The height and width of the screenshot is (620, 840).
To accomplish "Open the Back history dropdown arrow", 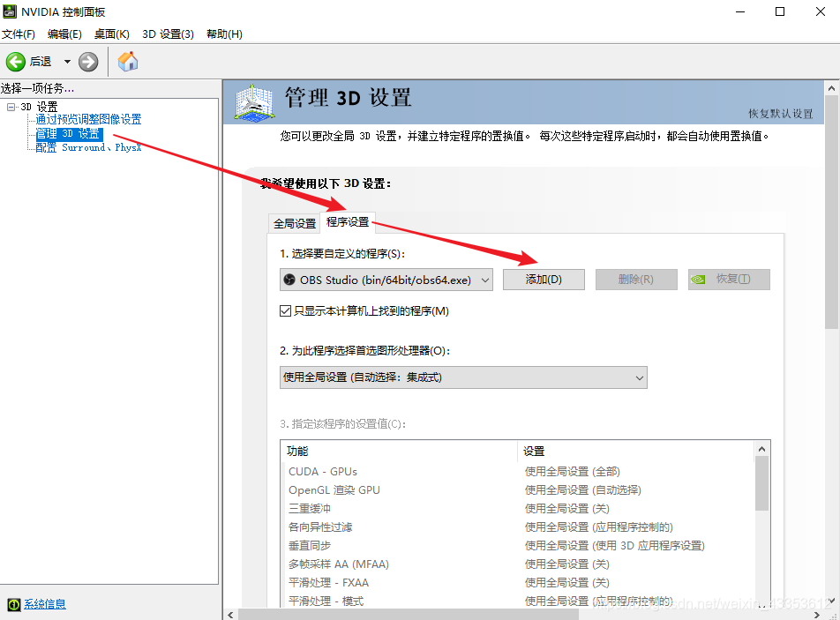I will [67, 62].
